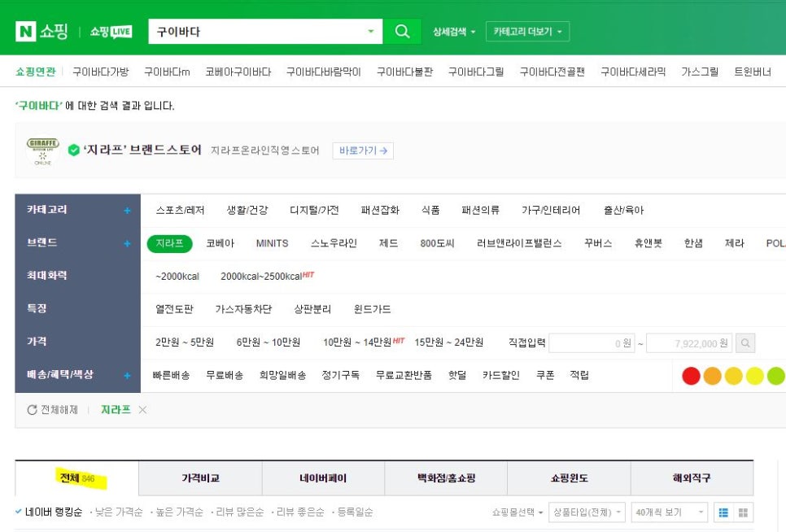Image resolution: width=786 pixels, height=532 pixels.
Task: Click the green verified checkmark badge
Action: click(x=74, y=150)
